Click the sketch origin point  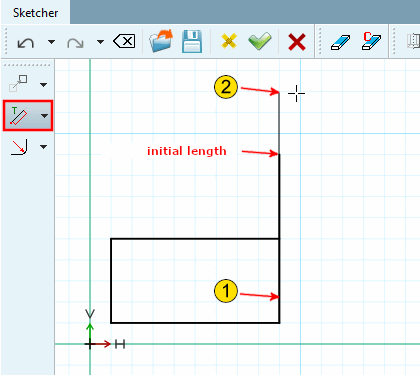[90, 344]
